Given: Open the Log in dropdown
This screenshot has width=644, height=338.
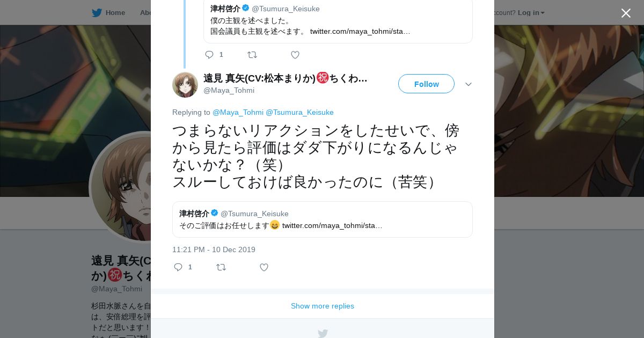Looking at the screenshot, I should coord(531,12).
